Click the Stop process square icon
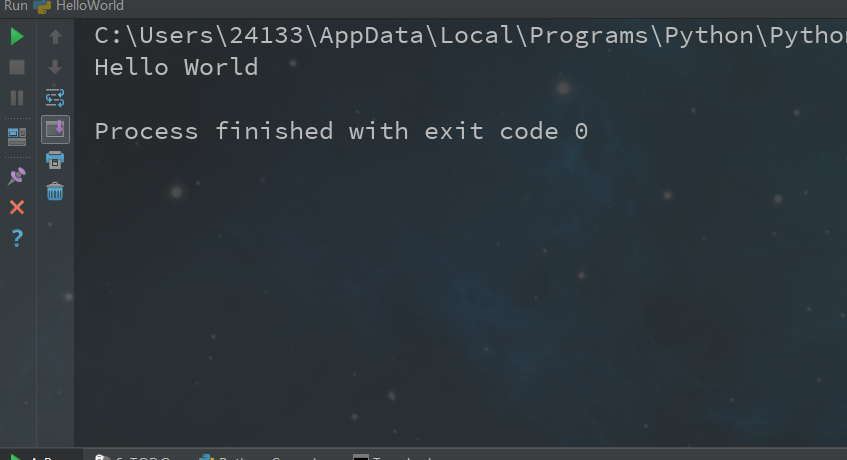847x460 pixels. (17, 67)
